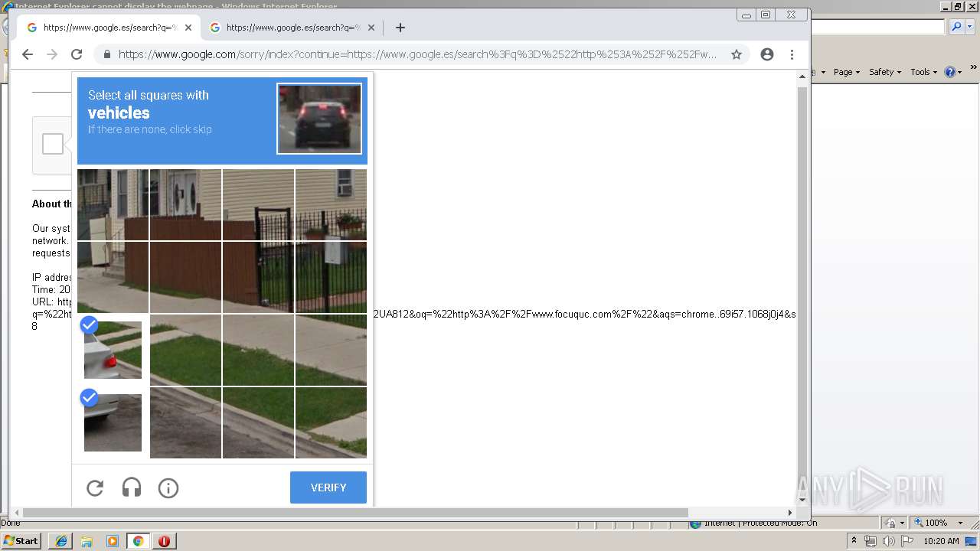The width and height of the screenshot is (980, 551).
Task: Click the Internet zone globe icon in status bar
Action: tap(695, 523)
